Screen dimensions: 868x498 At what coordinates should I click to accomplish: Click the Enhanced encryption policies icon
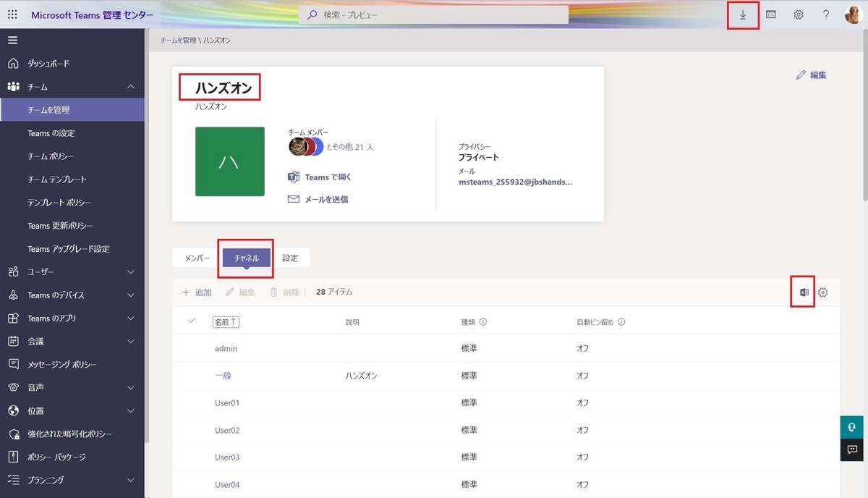tap(13, 434)
